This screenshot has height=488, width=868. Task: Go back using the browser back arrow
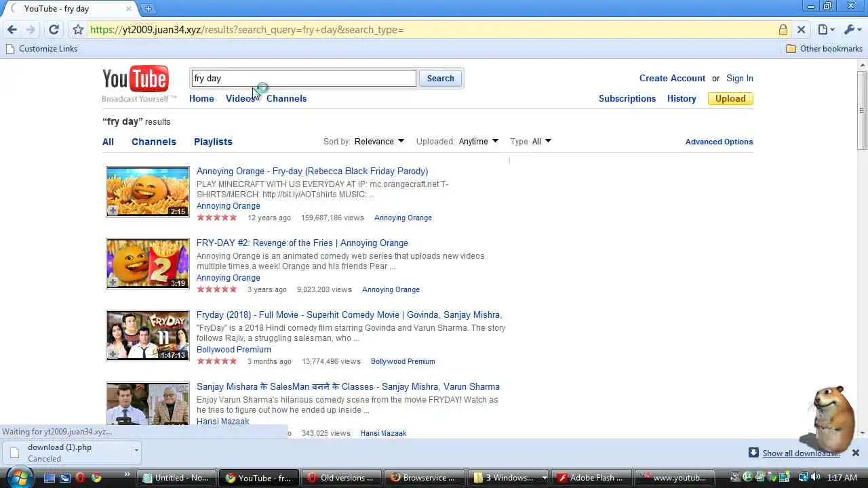click(x=12, y=30)
